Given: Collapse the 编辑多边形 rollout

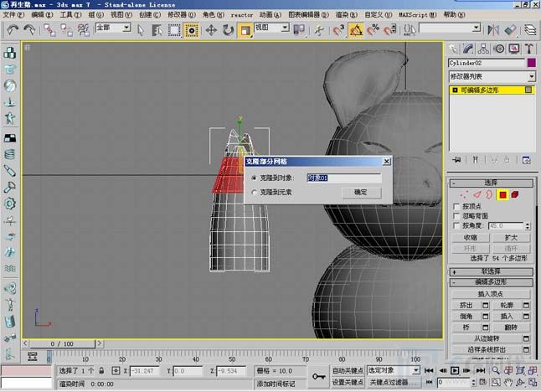Looking at the screenshot, I should point(491,282).
